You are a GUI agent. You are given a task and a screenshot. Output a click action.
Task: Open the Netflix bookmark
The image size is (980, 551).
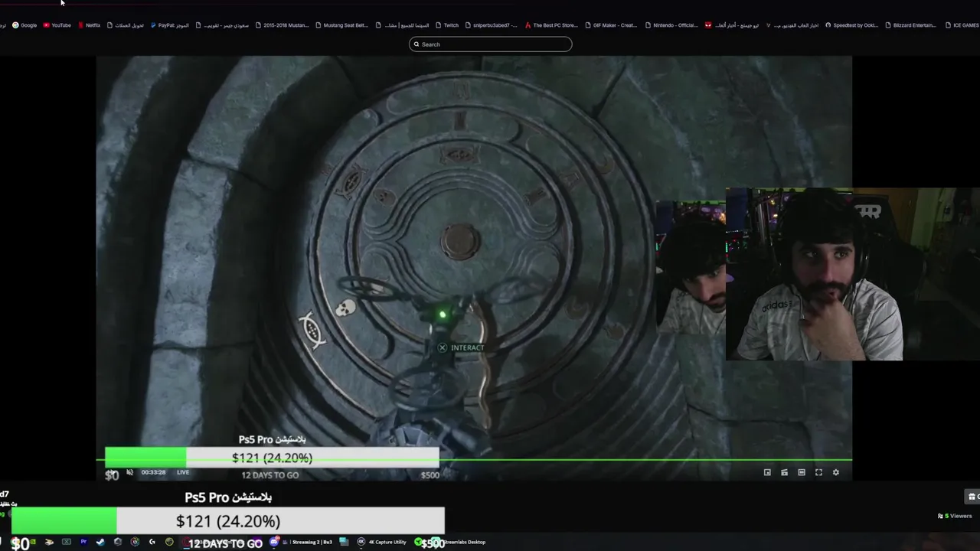[89, 25]
